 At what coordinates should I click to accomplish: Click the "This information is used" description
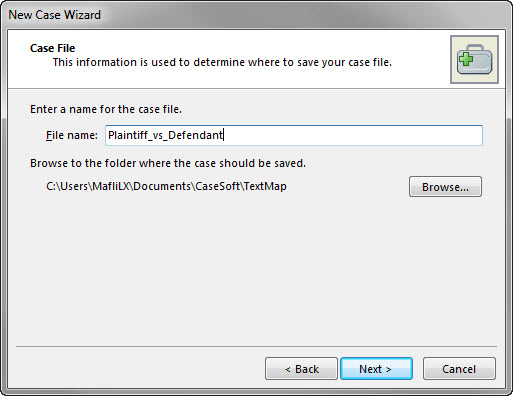pos(222,62)
